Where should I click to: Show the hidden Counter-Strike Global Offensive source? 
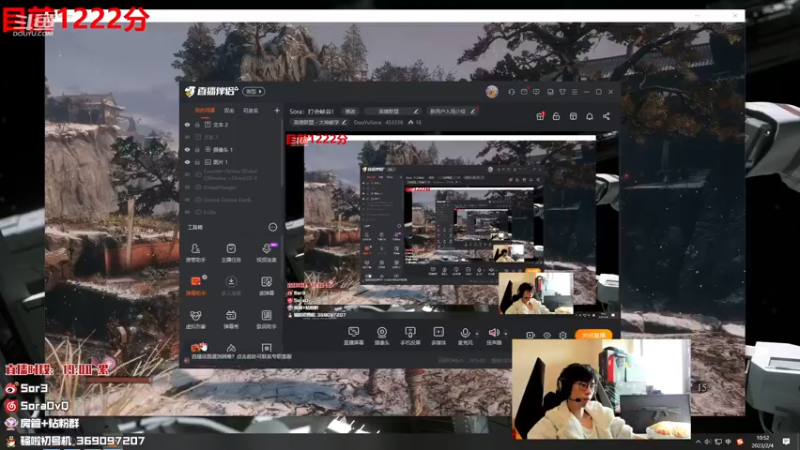point(187,175)
